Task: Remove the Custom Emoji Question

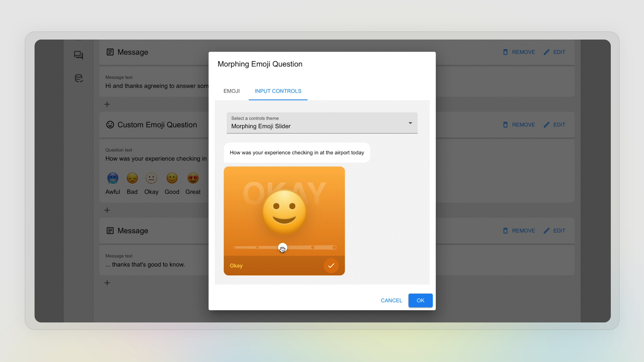Action: click(519, 125)
